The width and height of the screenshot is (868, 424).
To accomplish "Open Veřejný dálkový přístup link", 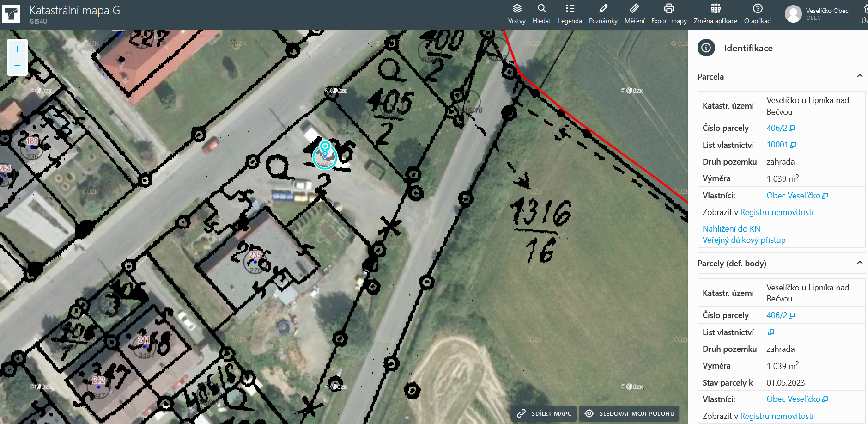I will click(x=744, y=240).
